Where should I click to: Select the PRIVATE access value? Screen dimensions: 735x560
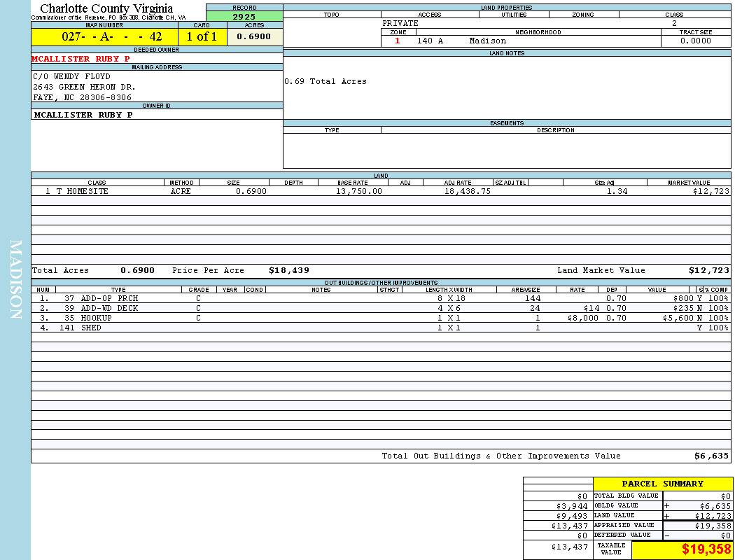[400, 23]
